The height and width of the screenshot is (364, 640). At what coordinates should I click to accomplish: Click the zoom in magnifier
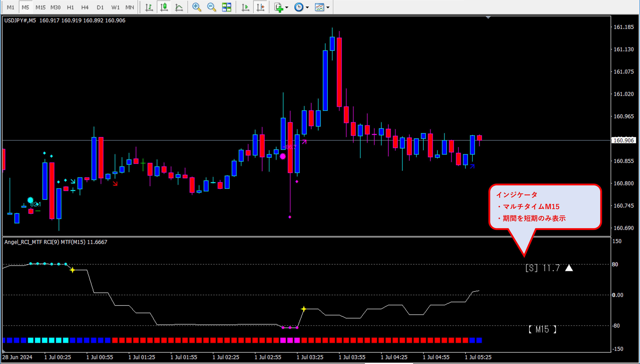click(x=197, y=7)
